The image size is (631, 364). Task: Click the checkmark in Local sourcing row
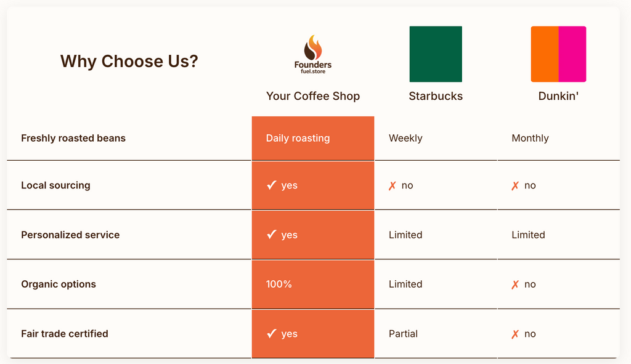(271, 185)
